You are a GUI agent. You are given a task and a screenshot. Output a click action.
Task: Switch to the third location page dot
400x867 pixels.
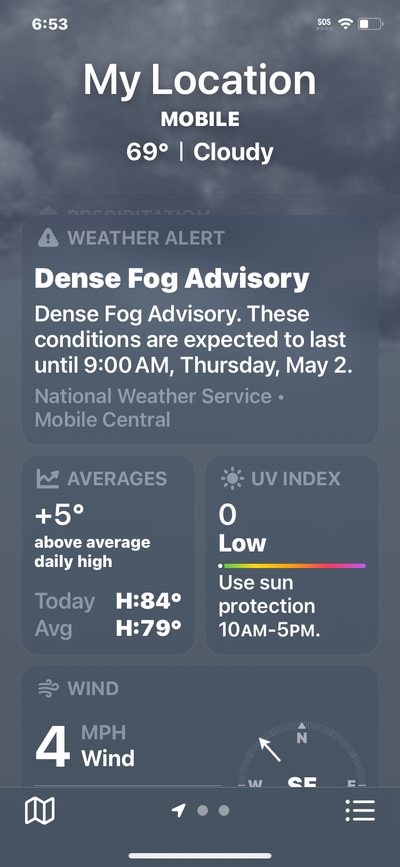(x=224, y=811)
